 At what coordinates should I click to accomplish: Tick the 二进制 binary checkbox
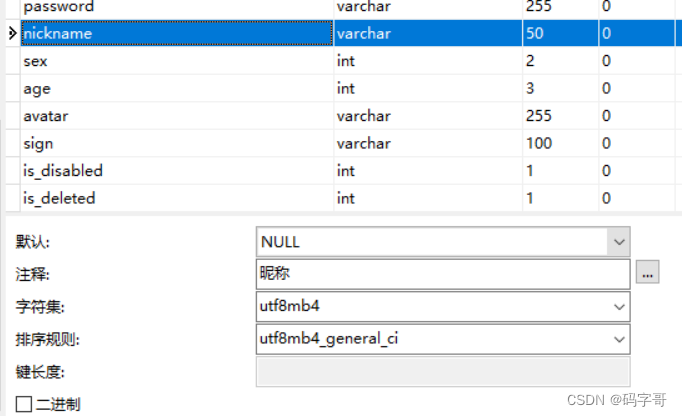click(23, 404)
